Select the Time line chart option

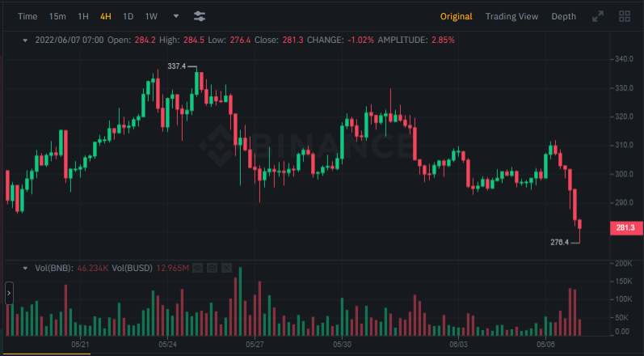(27, 16)
